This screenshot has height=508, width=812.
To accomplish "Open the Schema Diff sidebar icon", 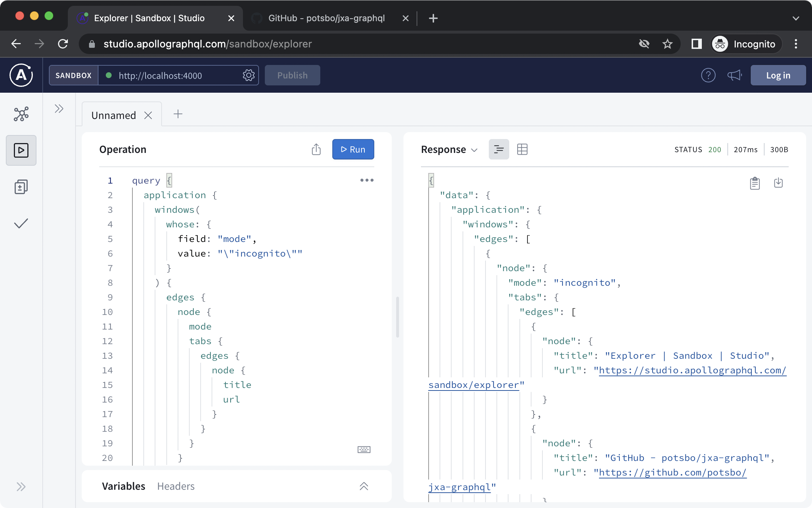I will 21,187.
